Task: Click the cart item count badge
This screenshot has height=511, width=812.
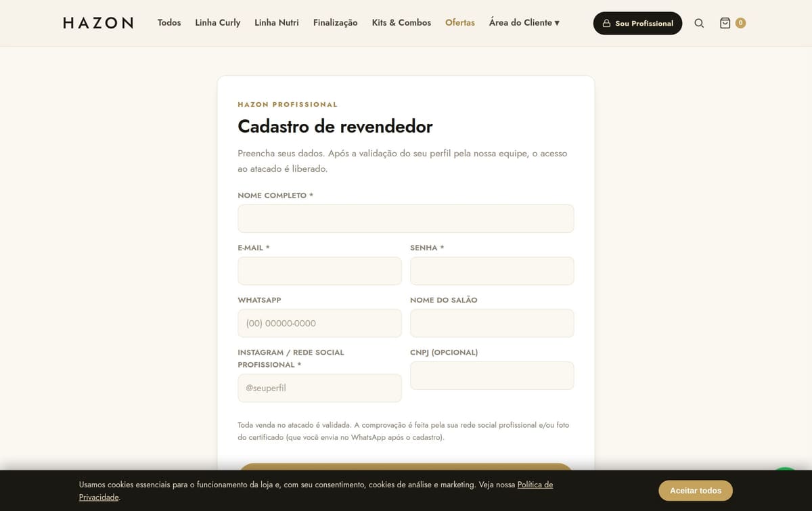Action: pos(740,23)
